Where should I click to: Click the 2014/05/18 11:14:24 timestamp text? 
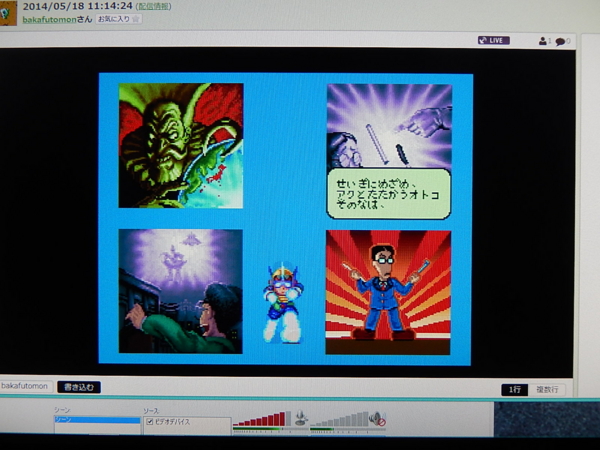coord(77,6)
